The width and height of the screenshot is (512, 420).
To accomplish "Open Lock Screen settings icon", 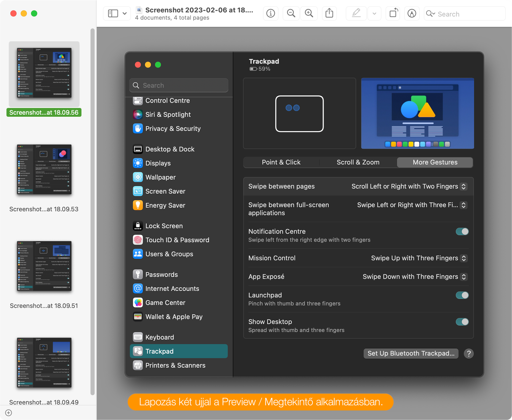I will 138,226.
